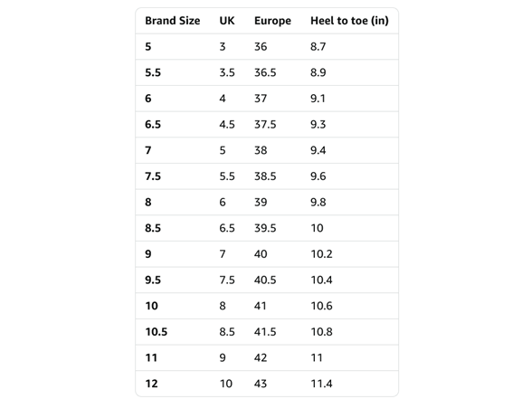Click the Heel to toe (in) header
Screen dimensions: 532x399
click(x=349, y=21)
